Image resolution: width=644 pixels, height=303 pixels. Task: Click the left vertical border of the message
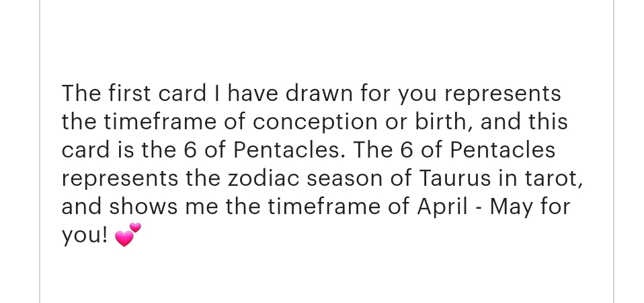click(x=40, y=151)
